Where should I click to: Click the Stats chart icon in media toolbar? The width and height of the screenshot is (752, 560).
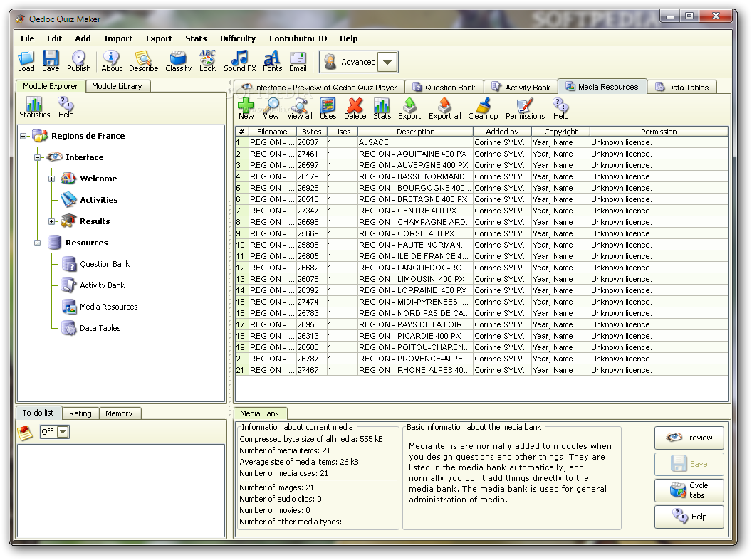point(382,109)
